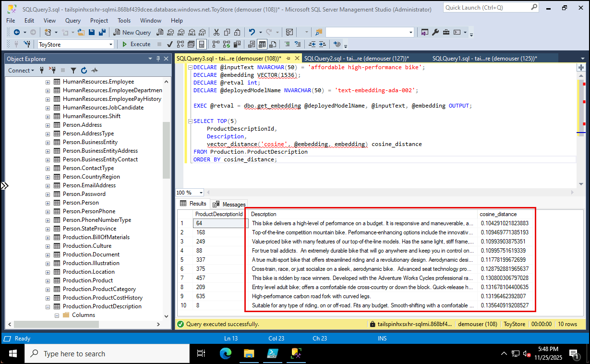Refresh the Object Explorer tree
Screen dimensions: 590x364
[x=84, y=71]
